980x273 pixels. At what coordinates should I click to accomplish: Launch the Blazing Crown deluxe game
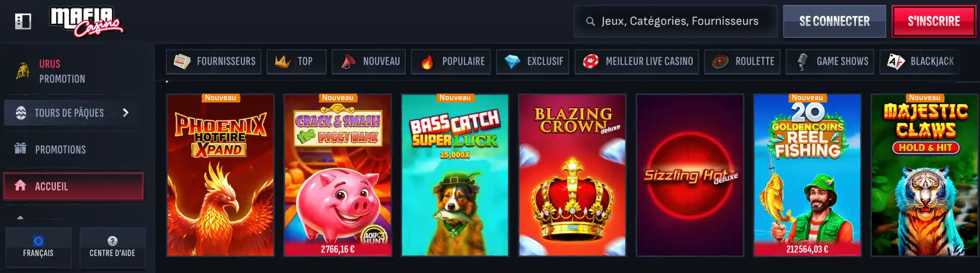click(572, 175)
